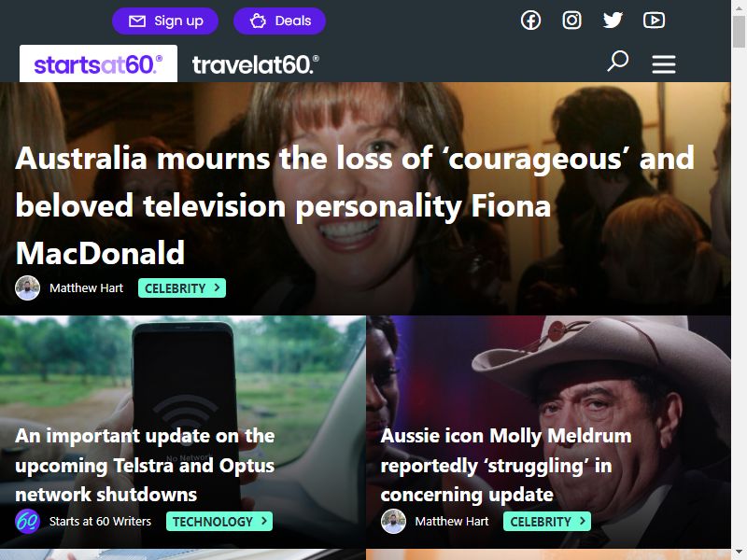Open the Telstra and Optus shutdowns article
Screen dimensions: 747x560
point(145,465)
